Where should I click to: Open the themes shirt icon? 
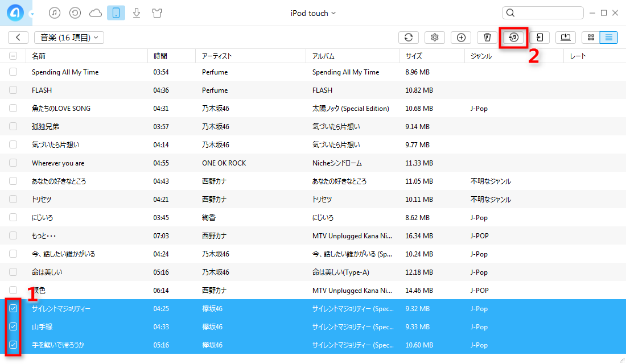157,13
